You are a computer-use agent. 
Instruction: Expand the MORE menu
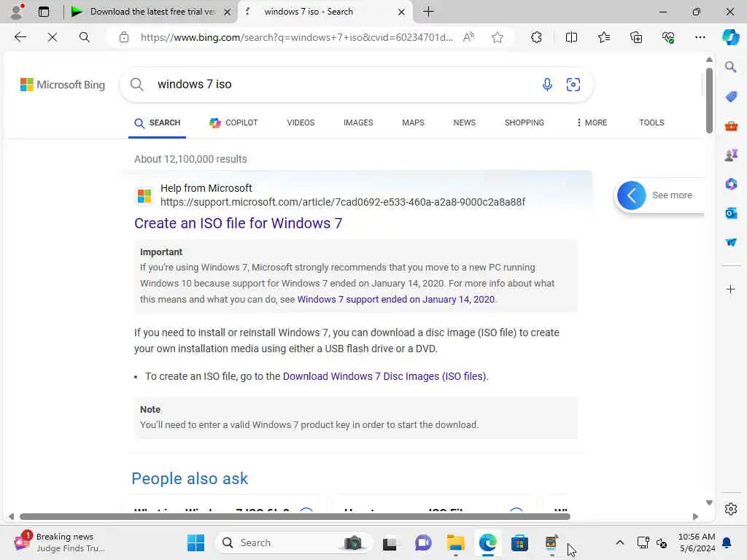pyautogui.click(x=591, y=122)
